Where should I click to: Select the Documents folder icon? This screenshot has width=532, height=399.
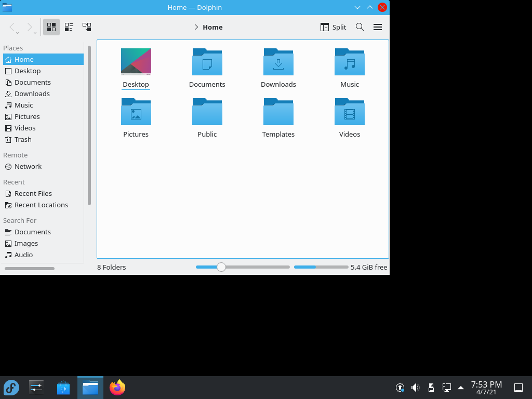point(207,62)
